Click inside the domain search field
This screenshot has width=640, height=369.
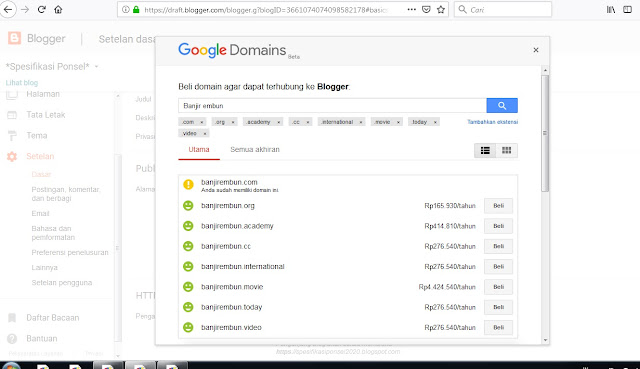coord(332,105)
